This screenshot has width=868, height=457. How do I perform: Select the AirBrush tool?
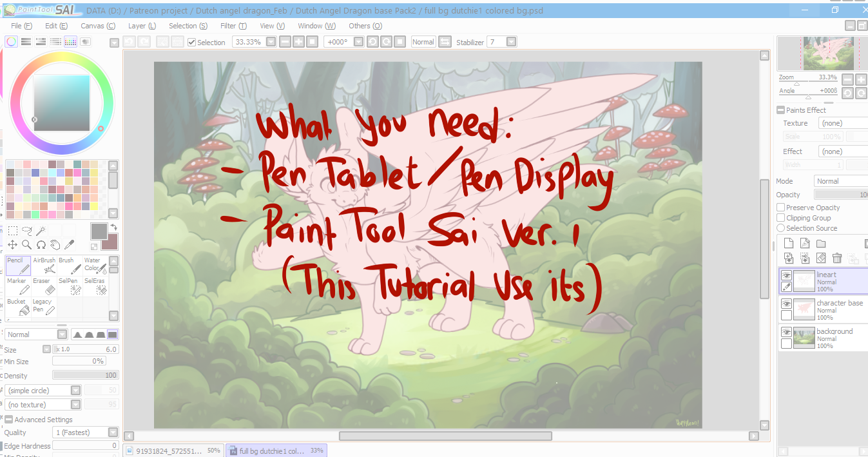[x=44, y=266]
